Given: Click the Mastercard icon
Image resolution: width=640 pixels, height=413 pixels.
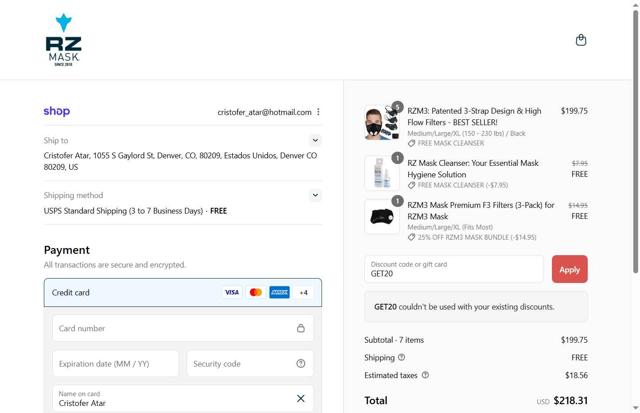Looking at the screenshot, I should [256, 292].
